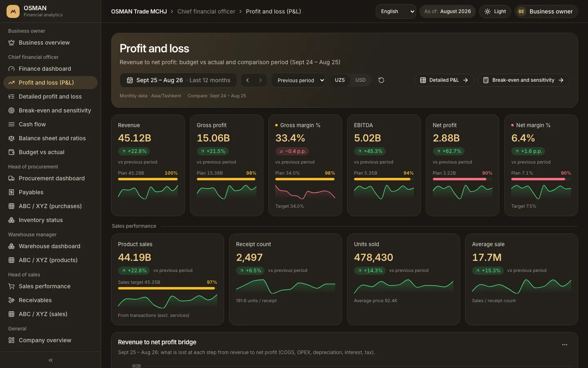Open ABC / XYZ (sales) page
Image resolution: width=588 pixels, height=368 pixels.
coord(50,314)
